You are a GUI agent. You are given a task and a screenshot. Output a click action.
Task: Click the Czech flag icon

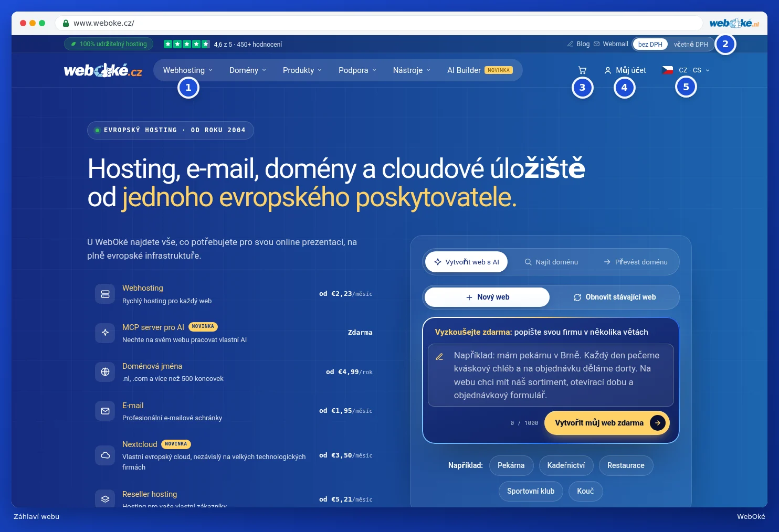[668, 70]
